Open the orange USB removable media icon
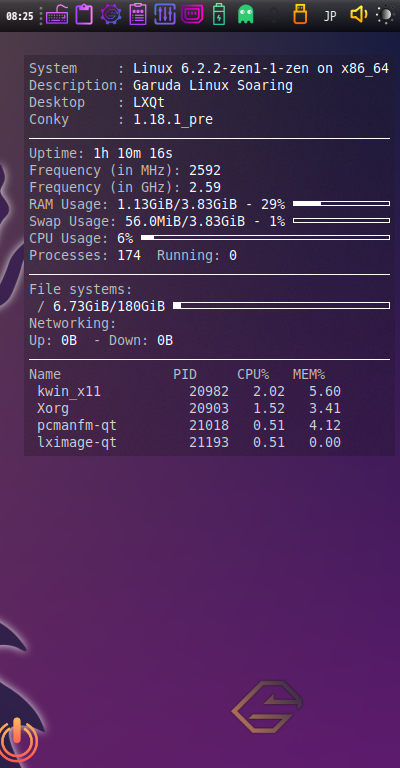Viewport: 400px width, 768px height. tap(300, 14)
